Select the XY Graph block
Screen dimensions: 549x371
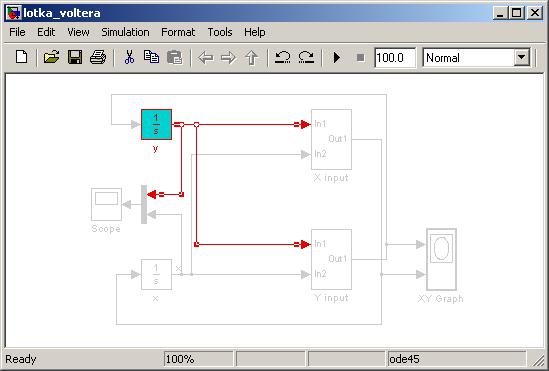[441, 259]
